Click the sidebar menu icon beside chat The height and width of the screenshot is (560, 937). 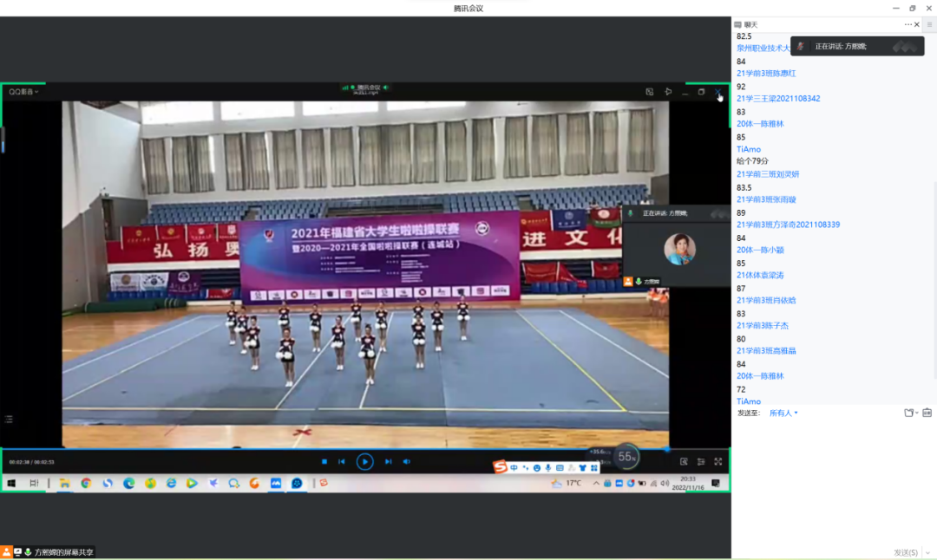pyautogui.click(x=929, y=24)
